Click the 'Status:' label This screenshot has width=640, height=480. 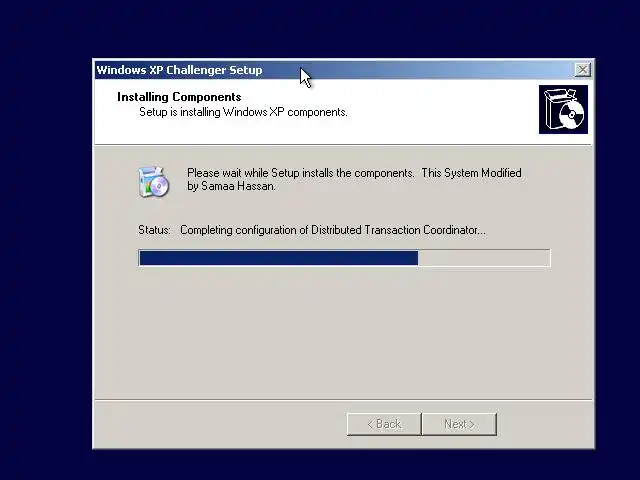154,230
